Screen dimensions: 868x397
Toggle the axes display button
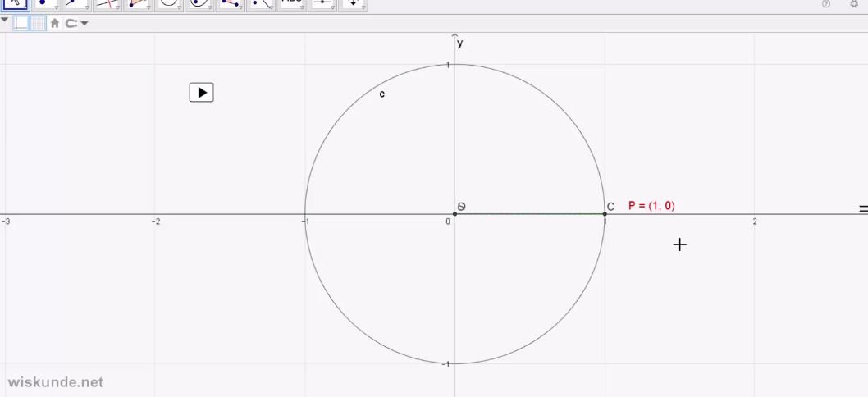click(21, 23)
